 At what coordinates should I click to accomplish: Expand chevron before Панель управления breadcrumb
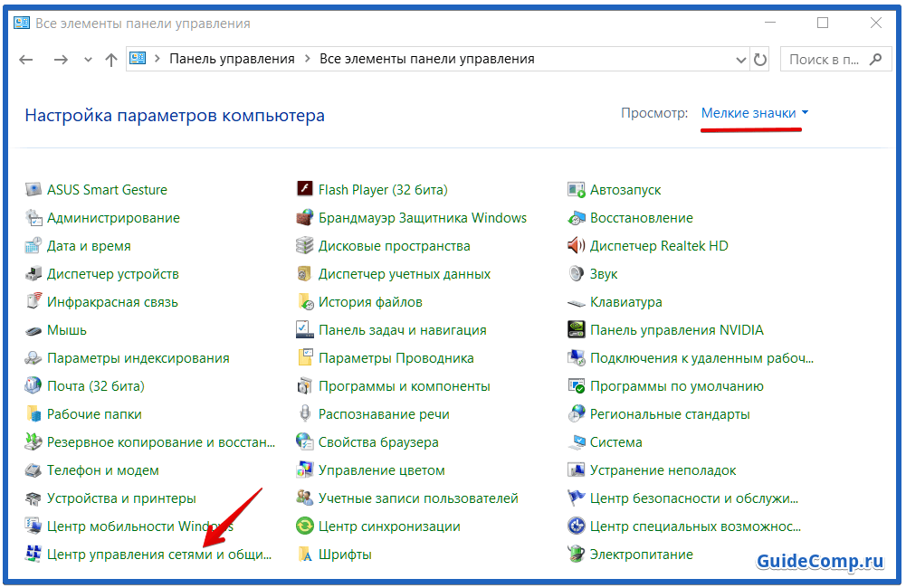[x=157, y=59]
